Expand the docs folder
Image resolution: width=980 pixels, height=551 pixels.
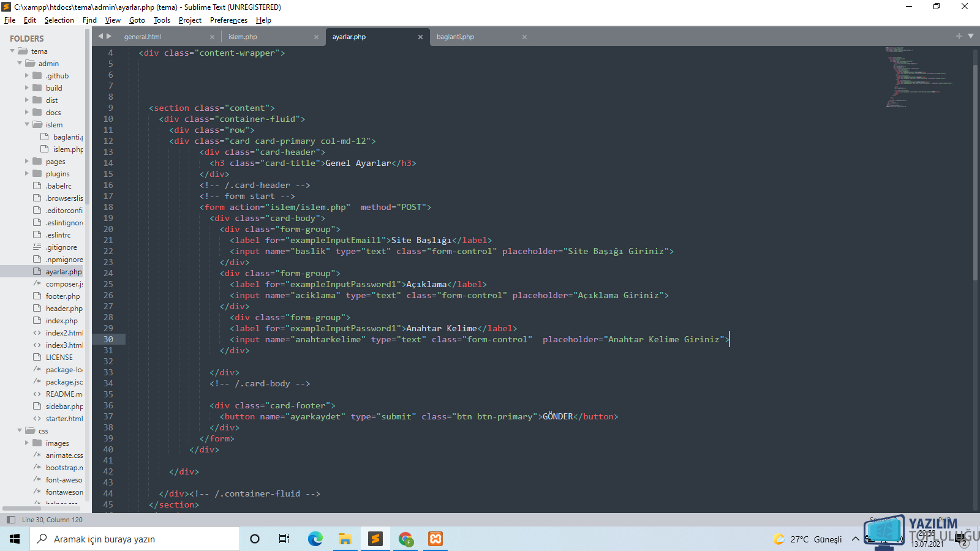(x=27, y=113)
